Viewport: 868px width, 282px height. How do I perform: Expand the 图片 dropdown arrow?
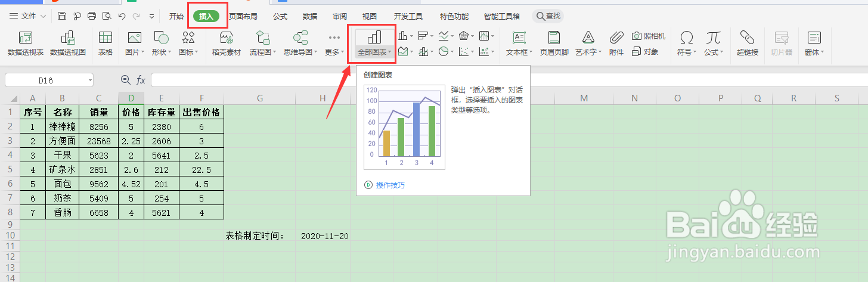143,52
